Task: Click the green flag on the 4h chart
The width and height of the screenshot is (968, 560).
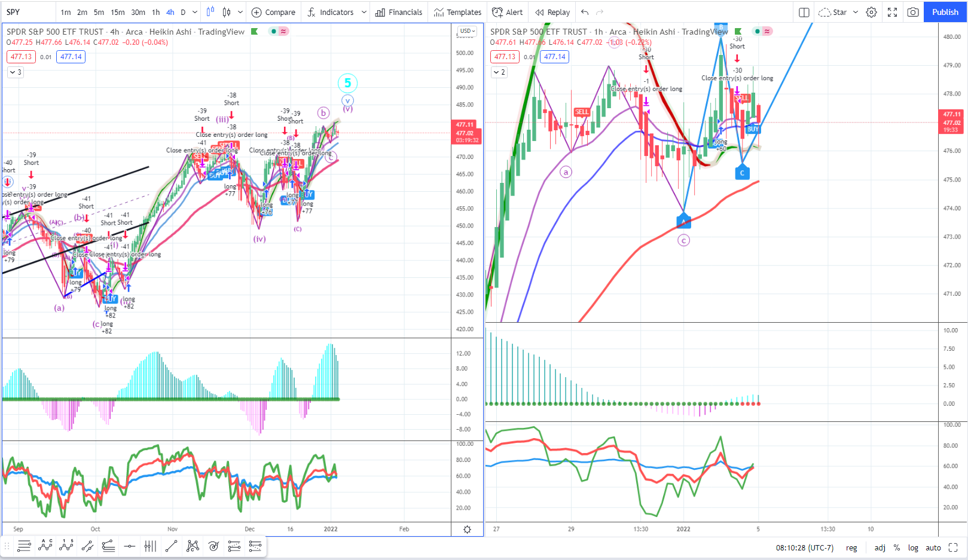Action: (255, 32)
